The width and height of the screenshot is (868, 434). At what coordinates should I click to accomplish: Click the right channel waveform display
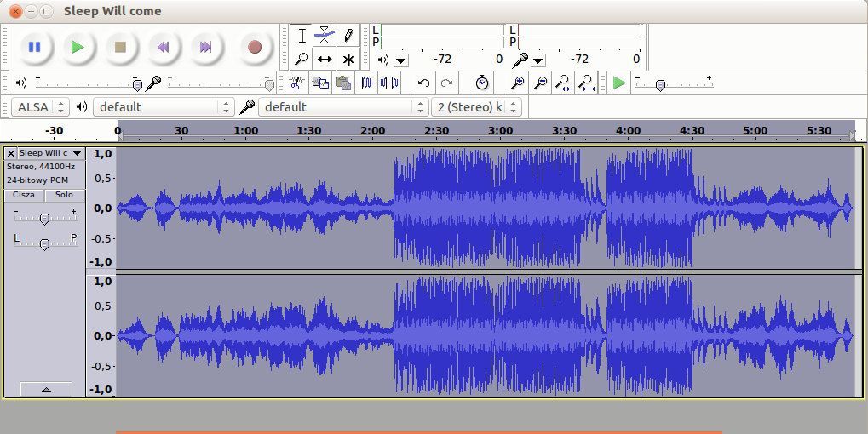tap(486, 335)
